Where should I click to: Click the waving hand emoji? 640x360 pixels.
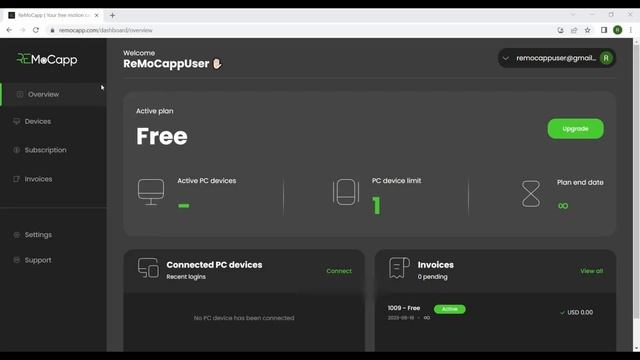[217, 64]
